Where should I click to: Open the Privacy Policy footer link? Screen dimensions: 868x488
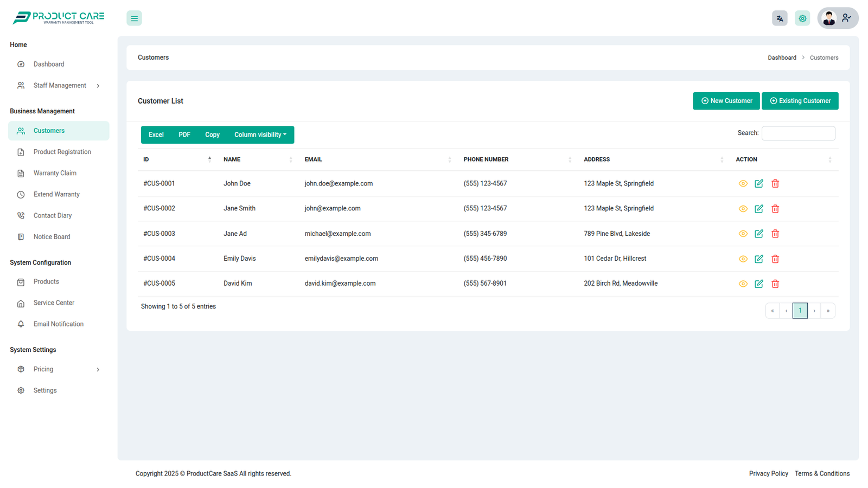(768, 474)
